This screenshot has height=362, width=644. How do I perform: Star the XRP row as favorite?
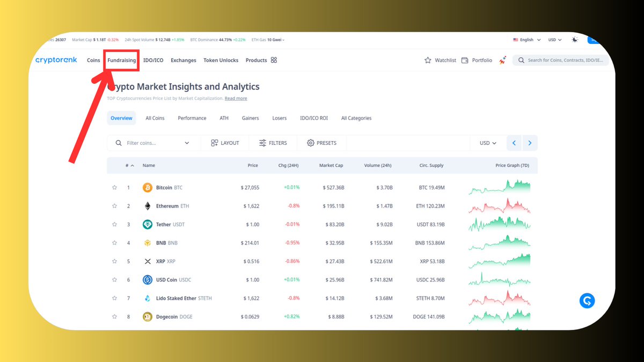coord(114,261)
